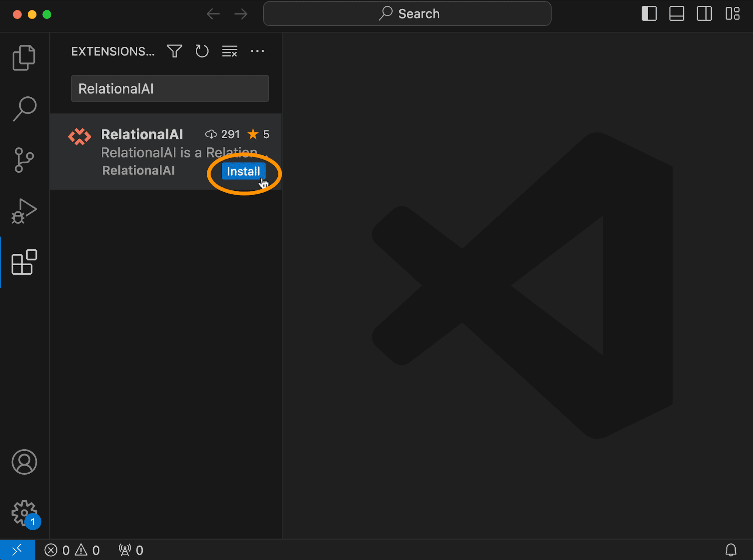Toggle the primary side bar
753x560 pixels.
(649, 14)
